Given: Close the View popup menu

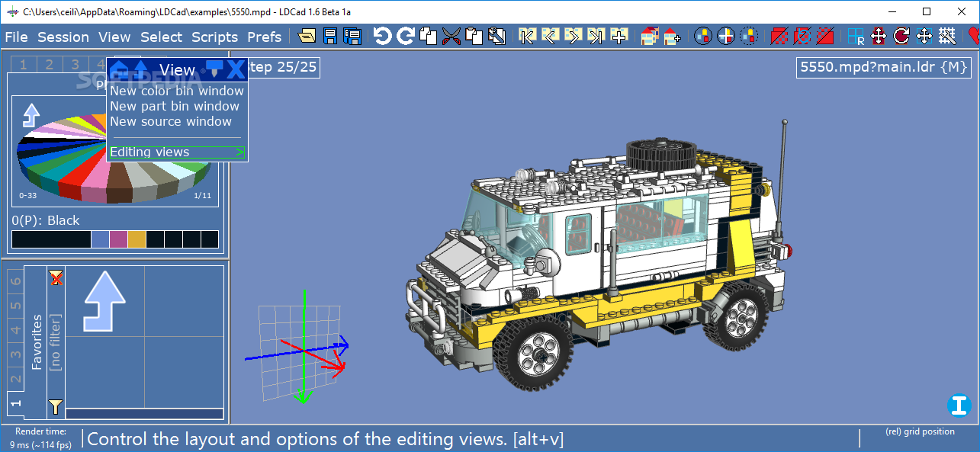Looking at the screenshot, I should 236,69.
